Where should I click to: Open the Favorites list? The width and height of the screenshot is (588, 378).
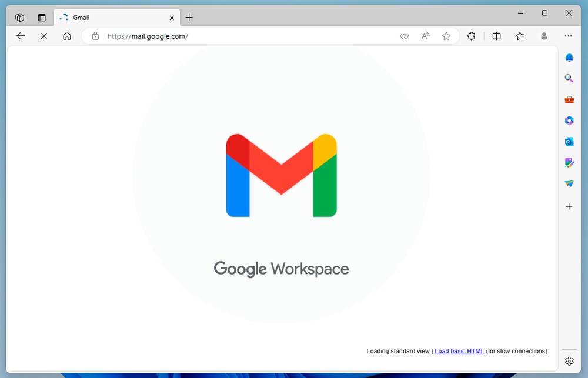(x=520, y=36)
